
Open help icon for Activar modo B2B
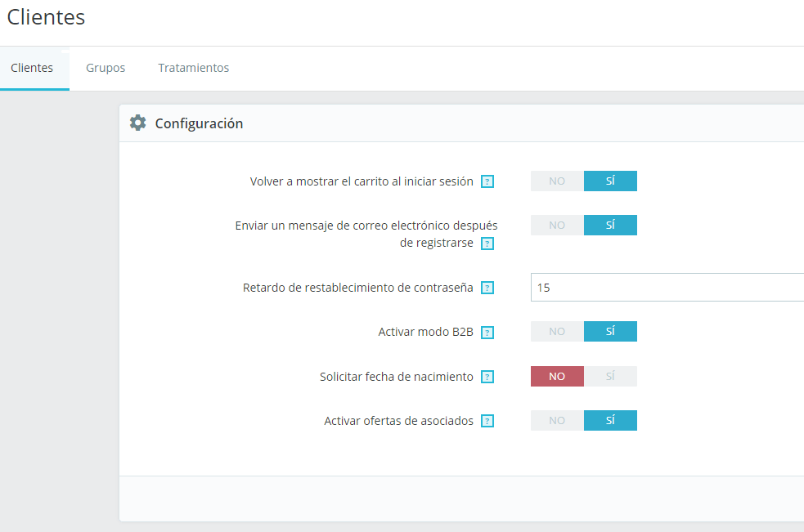487,333
